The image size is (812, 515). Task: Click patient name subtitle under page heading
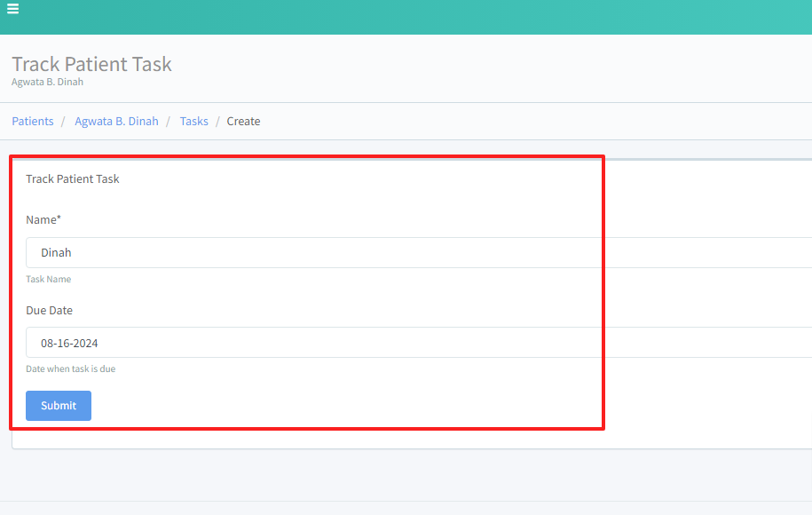coord(47,82)
